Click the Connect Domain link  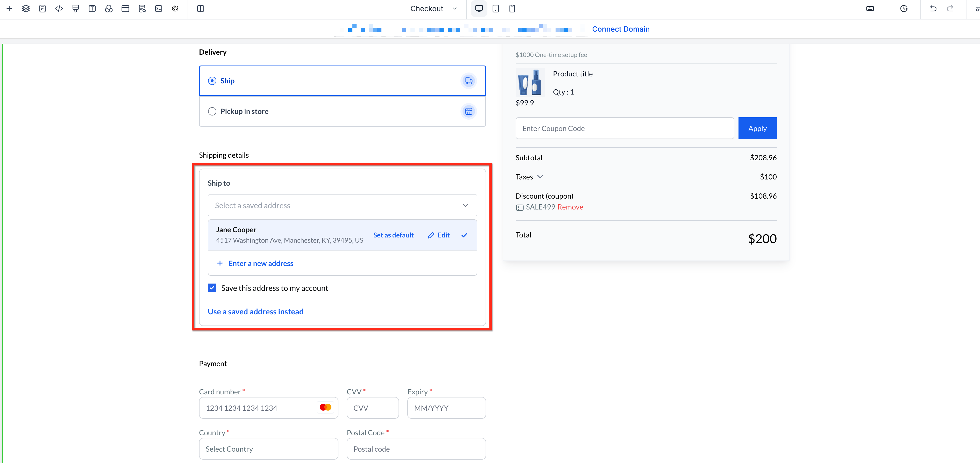(x=621, y=29)
